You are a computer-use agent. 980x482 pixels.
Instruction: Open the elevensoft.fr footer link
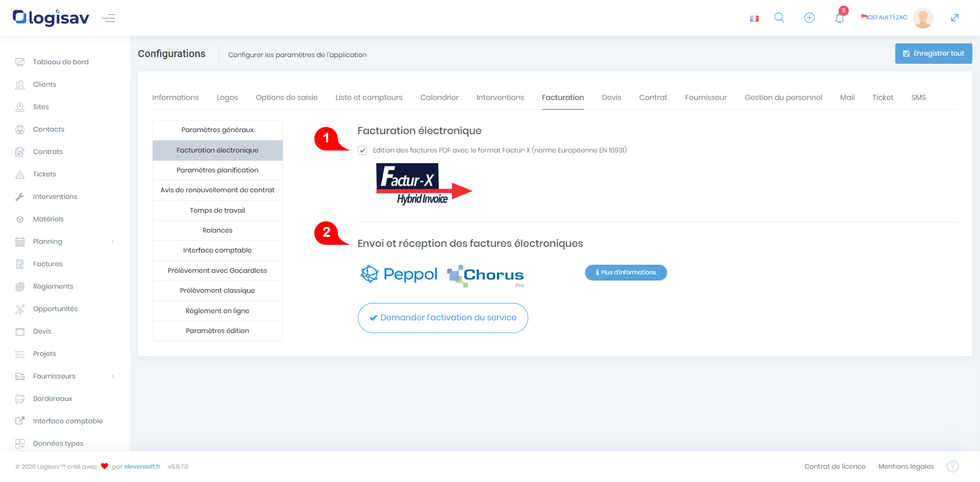(x=142, y=467)
